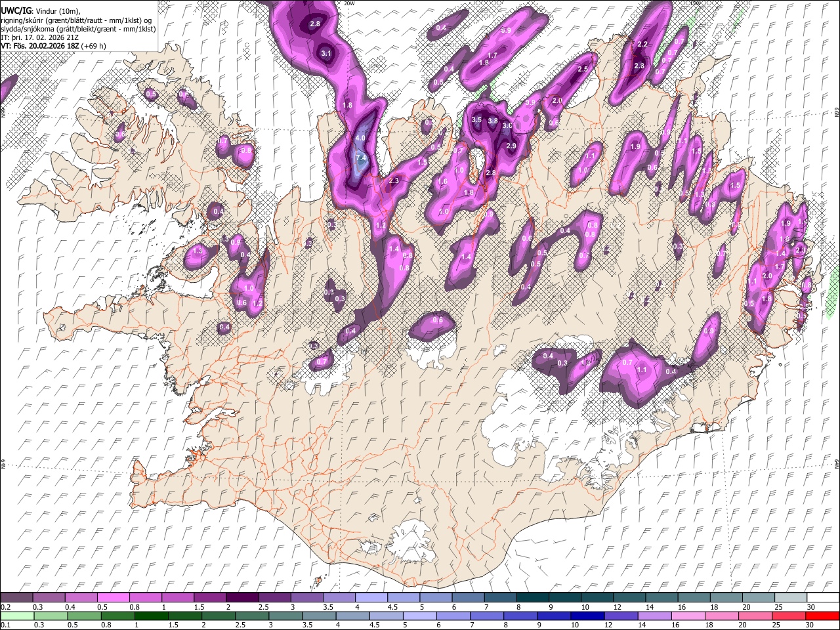The height and width of the screenshot is (630, 840).
Task: Pick the lightest green swatch between 0.1 and 0.3
Action: [17, 616]
